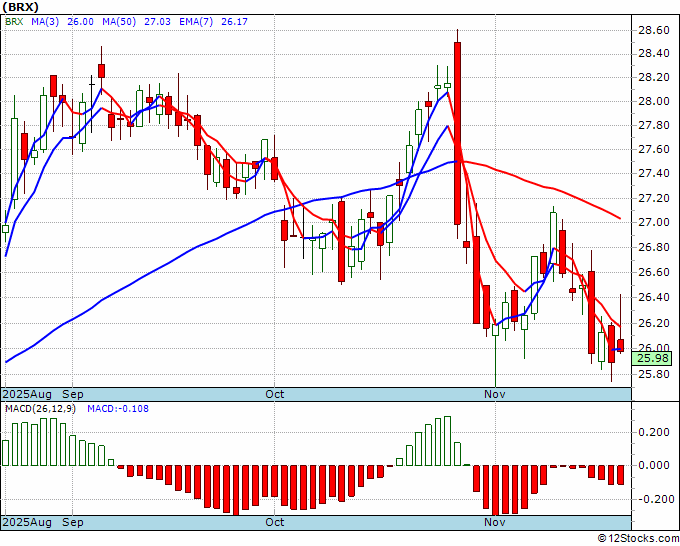680x546 pixels.
Task: Click 2025Aug on the price chart date axis
Action: 27,394
